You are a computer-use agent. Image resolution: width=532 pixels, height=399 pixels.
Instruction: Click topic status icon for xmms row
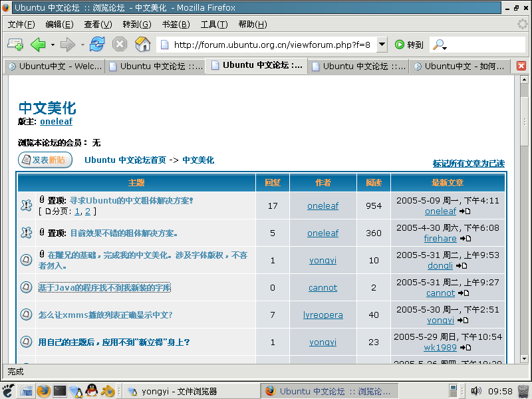click(x=26, y=315)
